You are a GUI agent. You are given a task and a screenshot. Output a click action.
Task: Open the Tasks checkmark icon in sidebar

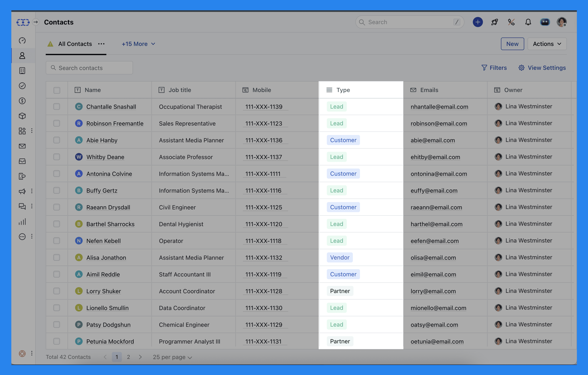(x=22, y=86)
